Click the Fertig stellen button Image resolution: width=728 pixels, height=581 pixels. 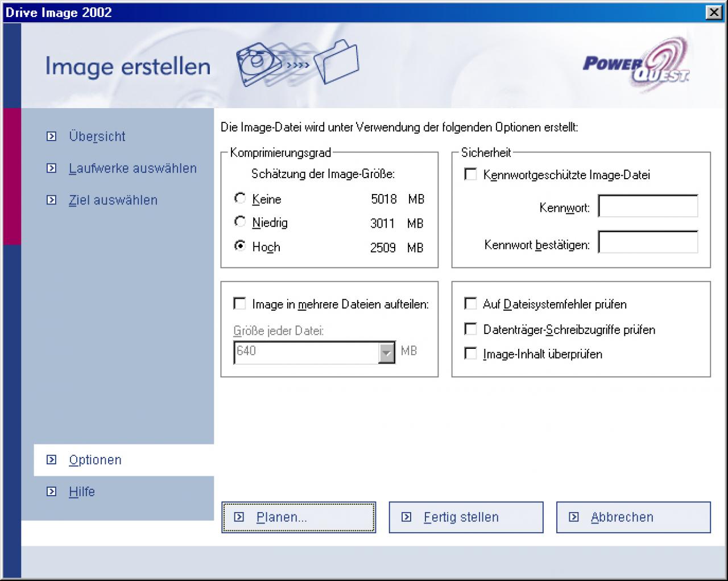coord(466,517)
